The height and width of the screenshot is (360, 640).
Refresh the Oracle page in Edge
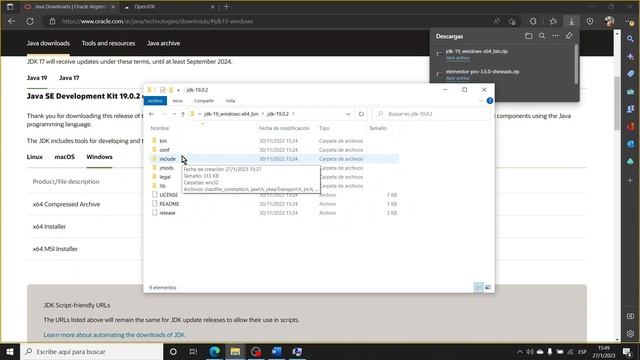(30, 21)
